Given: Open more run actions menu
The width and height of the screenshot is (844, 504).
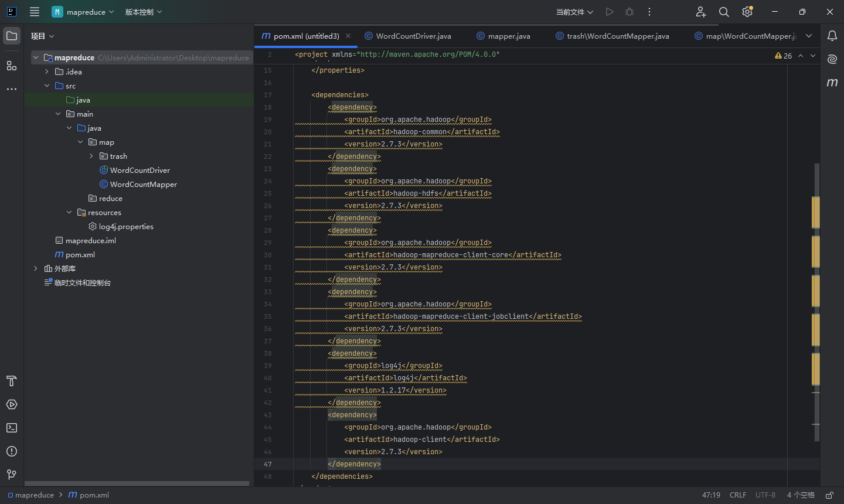Looking at the screenshot, I should point(649,12).
